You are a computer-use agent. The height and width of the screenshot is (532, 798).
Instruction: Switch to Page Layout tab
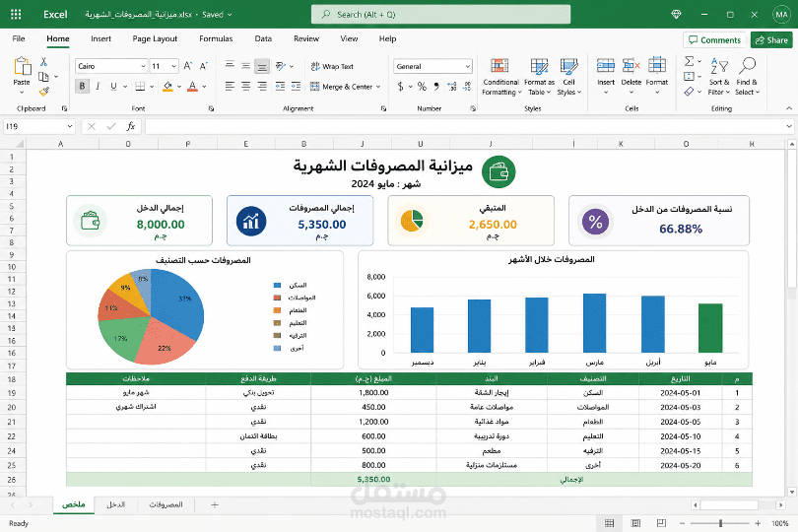pos(155,38)
